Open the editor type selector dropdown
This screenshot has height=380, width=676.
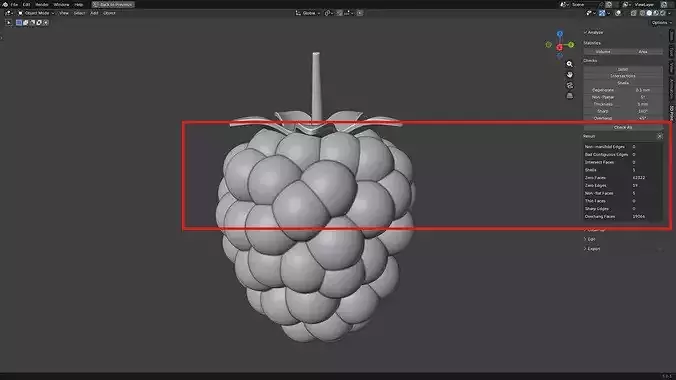tap(9, 13)
